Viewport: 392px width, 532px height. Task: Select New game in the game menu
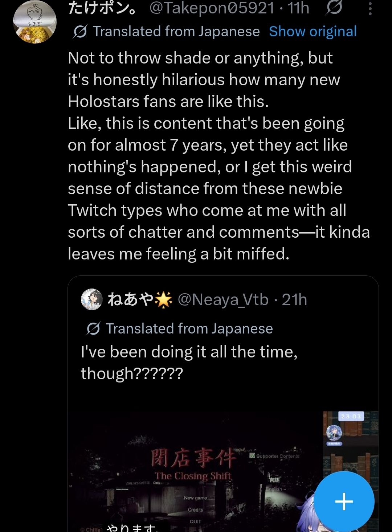195,498
